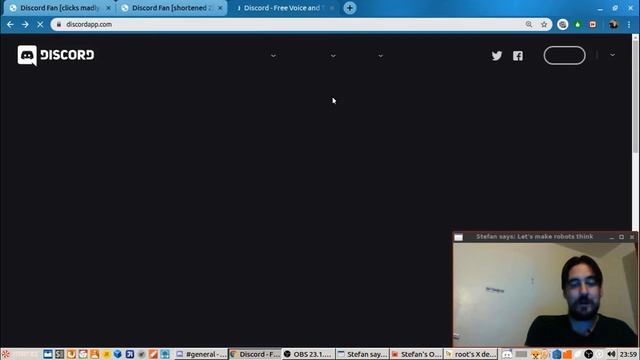
Task: Launch the gray 'S' icon in taskbar
Action: click(60, 354)
